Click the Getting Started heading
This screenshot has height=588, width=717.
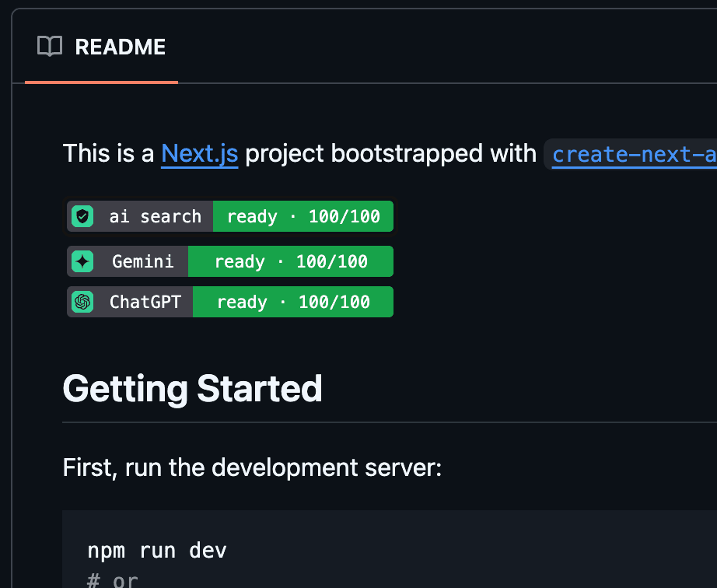click(193, 389)
